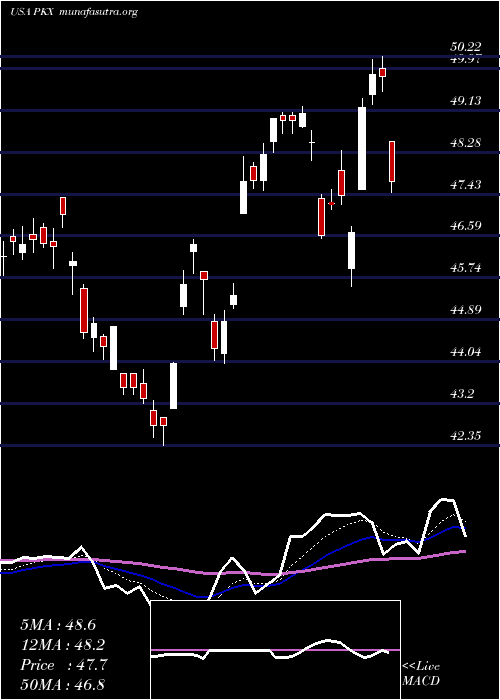This screenshot has width=500, height=700.
Task: Click the Price : 47.7 readout
Action: coord(63,665)
